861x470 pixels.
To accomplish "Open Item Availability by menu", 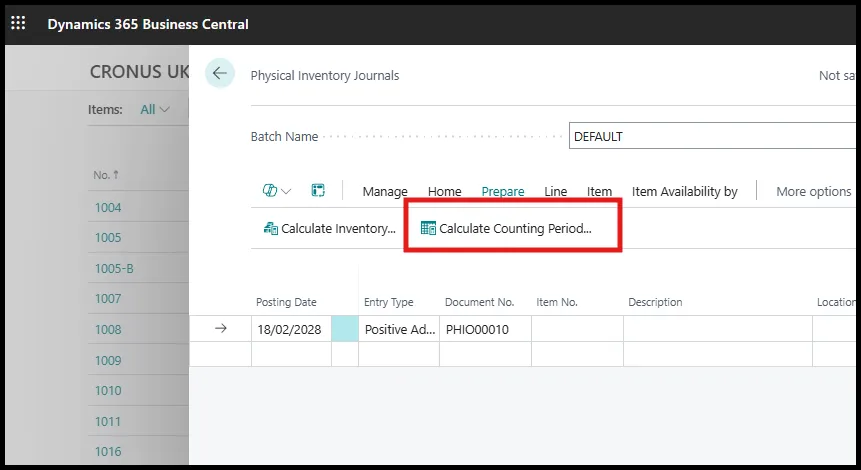I will click(685, 192).
